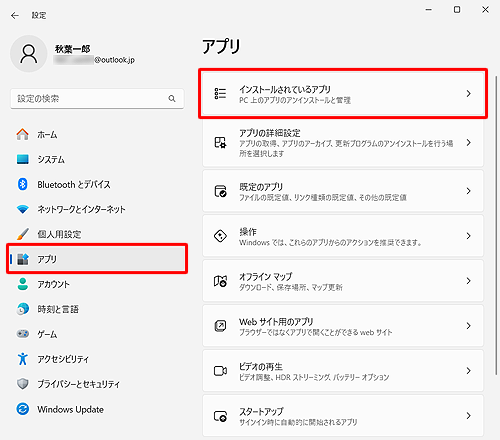The width and height of the screenshot is (500, 440).
Task: Open インストールされているアプリ
Action: [x=343, y=94]
